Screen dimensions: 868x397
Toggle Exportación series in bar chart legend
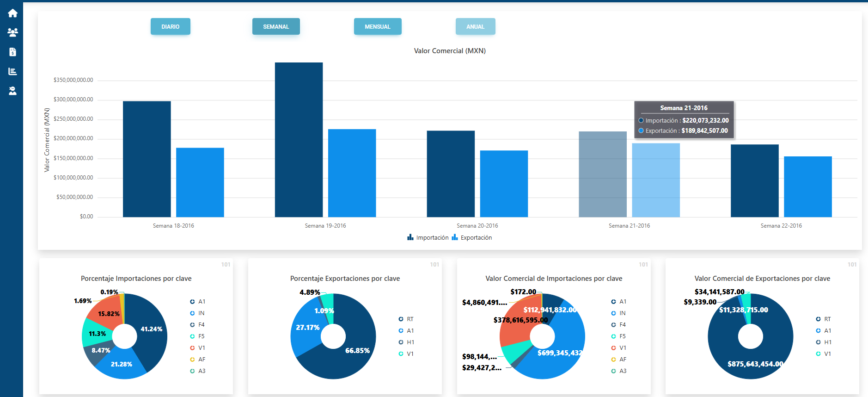(x=472, y=238)
